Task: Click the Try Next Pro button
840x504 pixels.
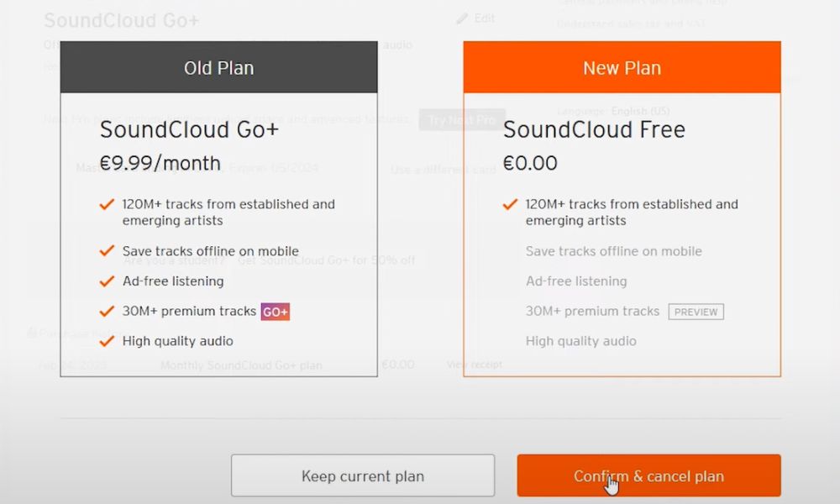Action: click(x=461, y=119)
